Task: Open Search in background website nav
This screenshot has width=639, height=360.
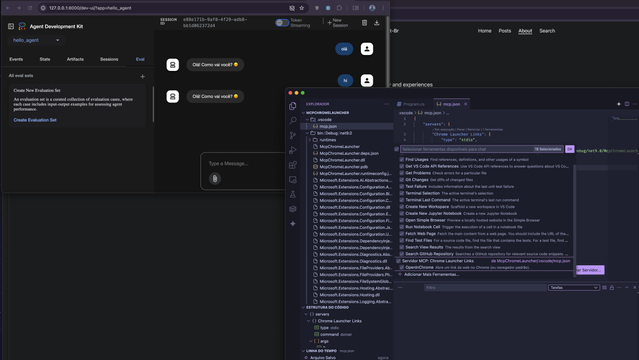Action: click(x=547, y=31)
